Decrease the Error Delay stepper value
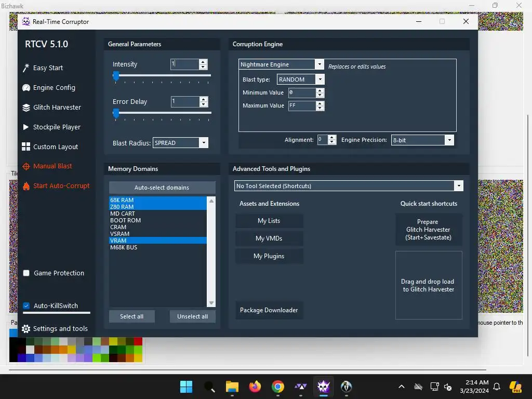The width and height of the screenshot is (532, 399). (203, 104)
